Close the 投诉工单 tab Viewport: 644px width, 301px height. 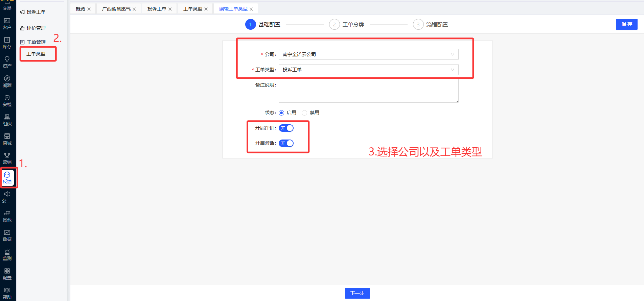tap(170, 9)
